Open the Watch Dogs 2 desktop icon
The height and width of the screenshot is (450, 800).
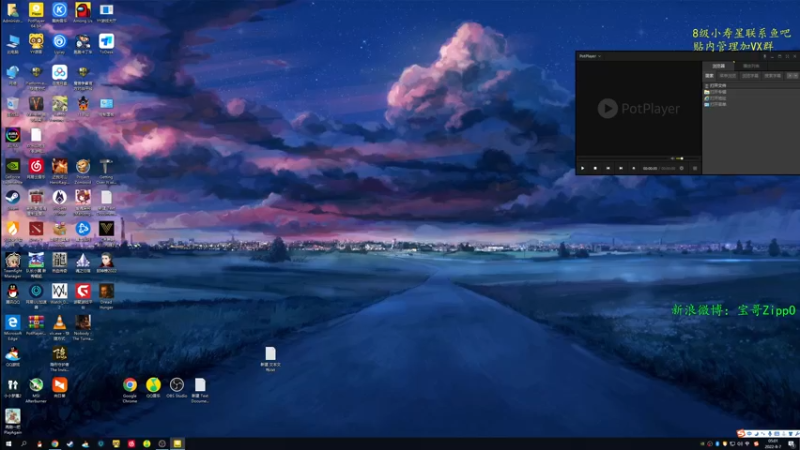(60, 296)
